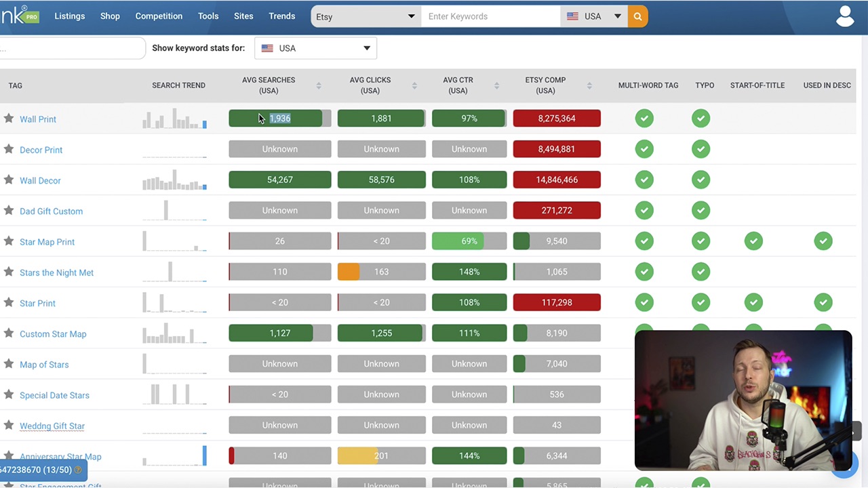
Task: Click Star Map Print start-of-title checkmark
Action: [753, 241]
